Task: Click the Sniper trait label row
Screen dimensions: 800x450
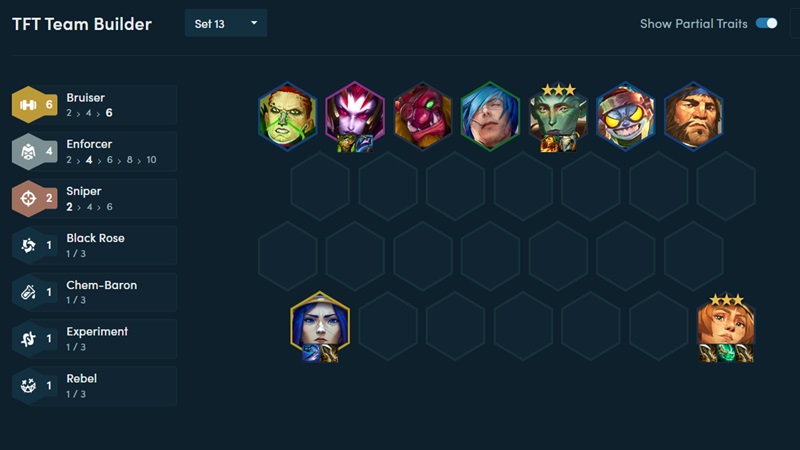Action: tap(94, 198)
